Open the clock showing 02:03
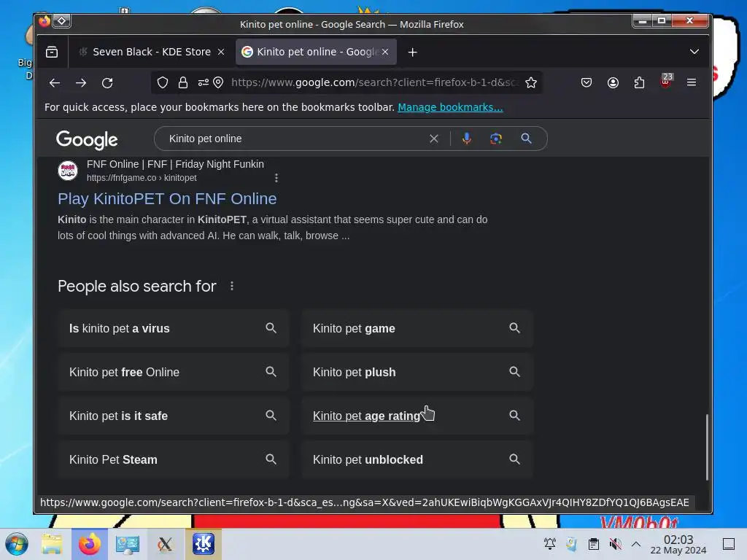The width and height of the screenshot is (747, 560). pos(678,545)
